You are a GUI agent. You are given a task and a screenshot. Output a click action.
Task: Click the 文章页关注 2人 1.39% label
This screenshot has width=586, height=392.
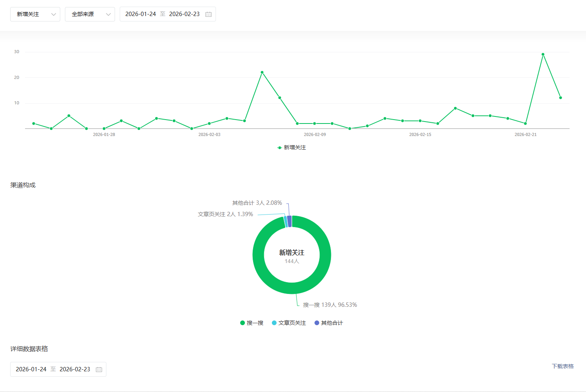[225, 214]
